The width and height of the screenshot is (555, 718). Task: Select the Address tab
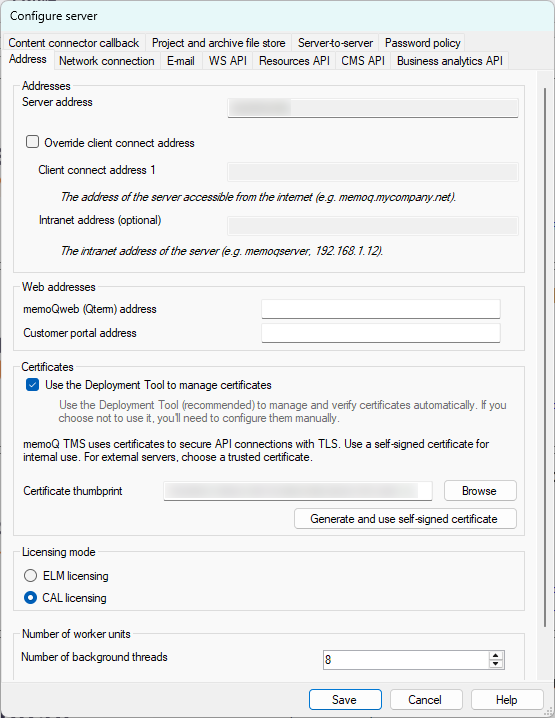pyautogui.click(x=28, y=60)
